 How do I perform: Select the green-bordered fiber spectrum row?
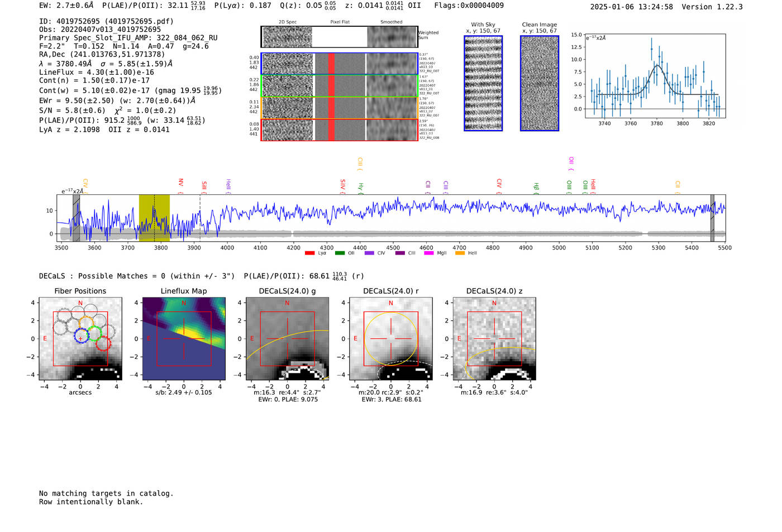pos(339,86)
